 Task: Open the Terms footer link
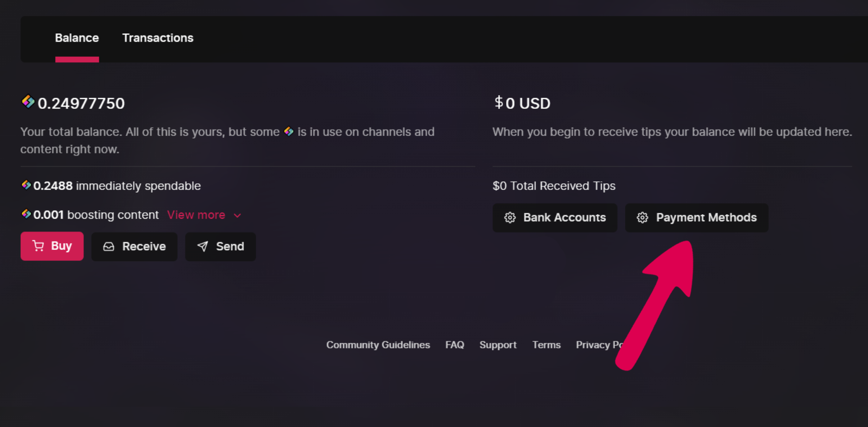pyautogui.click(x=547, y=345)
